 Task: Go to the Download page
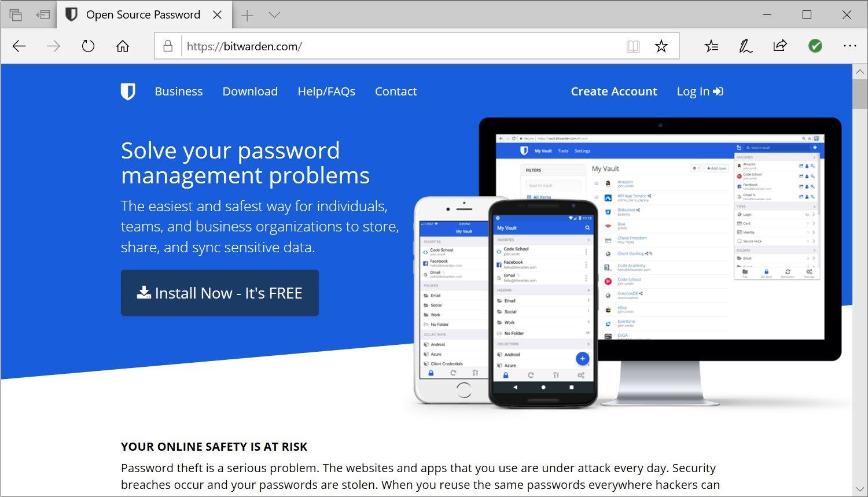pos(250,91)
